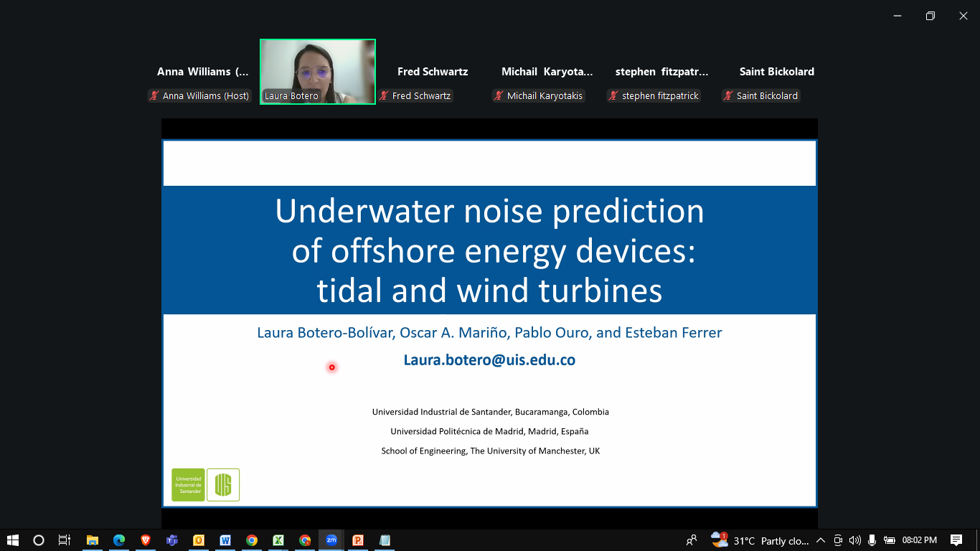
Task: Click the outlined UIS emblem logo
Action: click(x=223, y=485)
